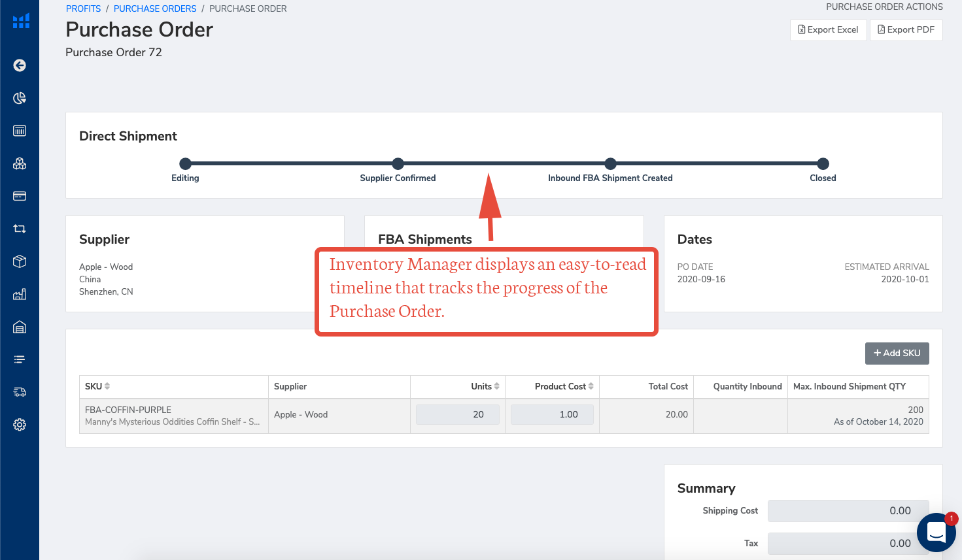
Task: Open the delivery truck icon in sidebar
Action: point(20,392)
